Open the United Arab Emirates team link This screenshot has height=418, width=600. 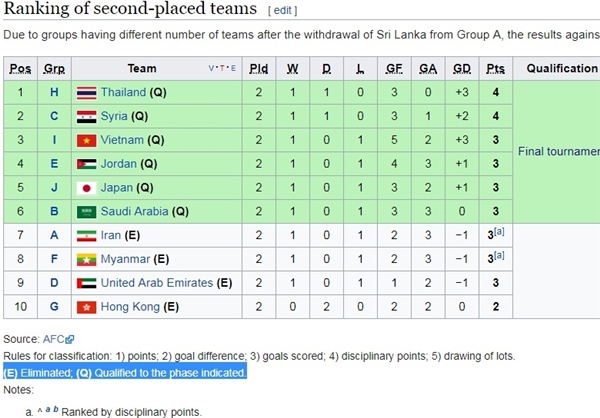click(157, 283)
